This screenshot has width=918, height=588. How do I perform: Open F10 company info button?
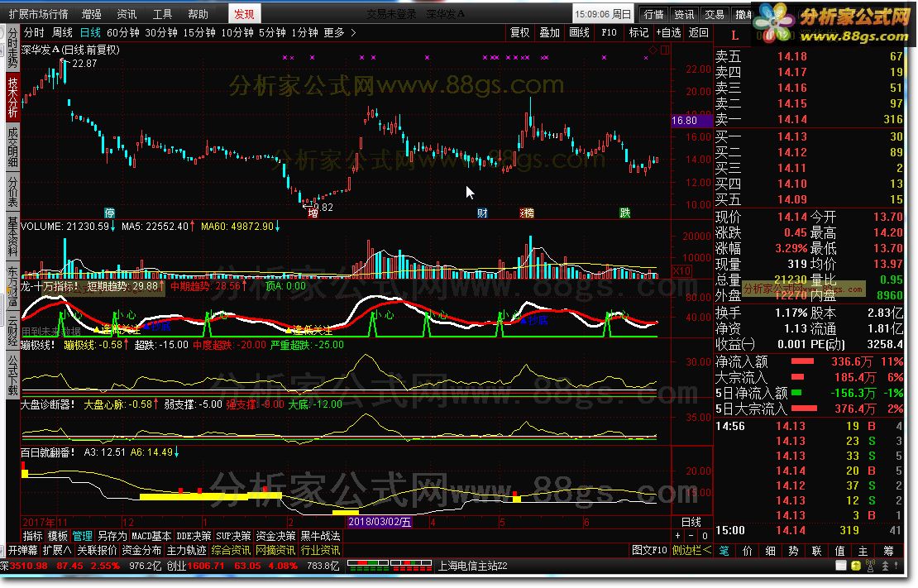[609, 33]
